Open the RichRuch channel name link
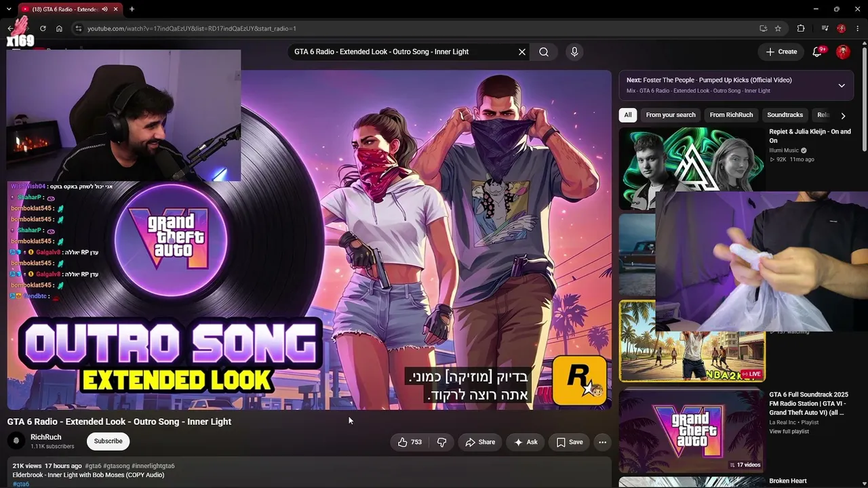 46,437
